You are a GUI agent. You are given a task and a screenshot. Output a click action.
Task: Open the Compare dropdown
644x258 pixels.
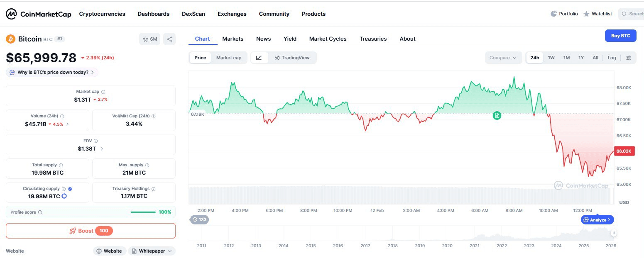503,58
